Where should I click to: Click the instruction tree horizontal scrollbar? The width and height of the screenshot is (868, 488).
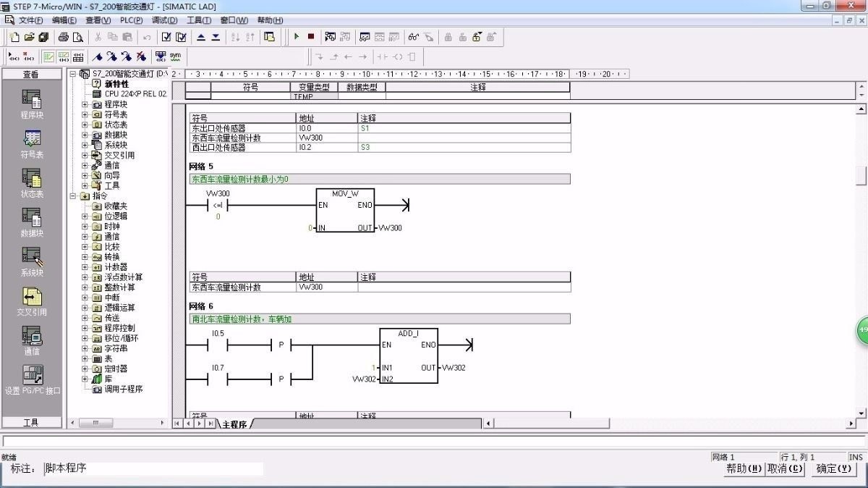[117, 423]
